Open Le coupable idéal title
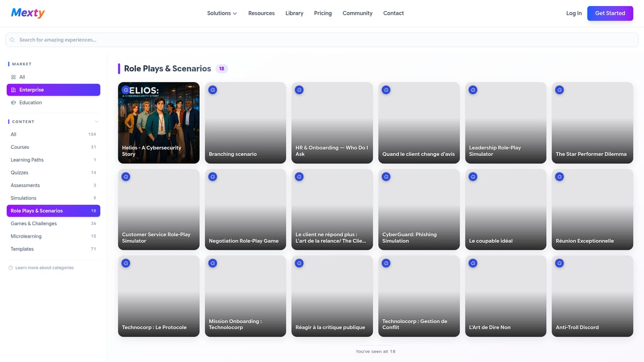 click(491, 241)
